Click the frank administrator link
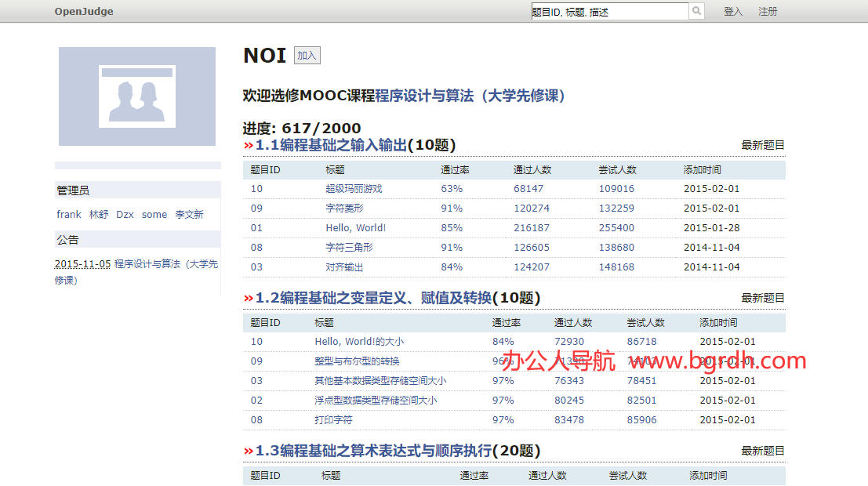This screenshot has height=486, width=868. tap(68, 213)
